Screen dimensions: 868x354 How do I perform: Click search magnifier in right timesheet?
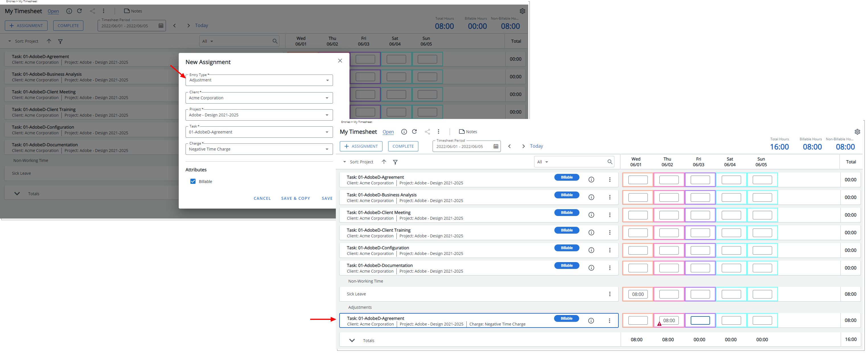[610, 162]
